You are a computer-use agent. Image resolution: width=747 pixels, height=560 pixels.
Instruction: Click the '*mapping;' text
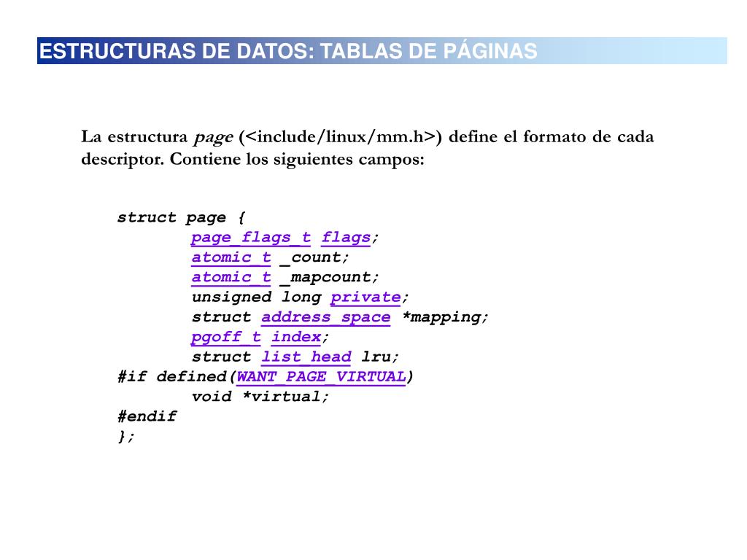(445, 317)
